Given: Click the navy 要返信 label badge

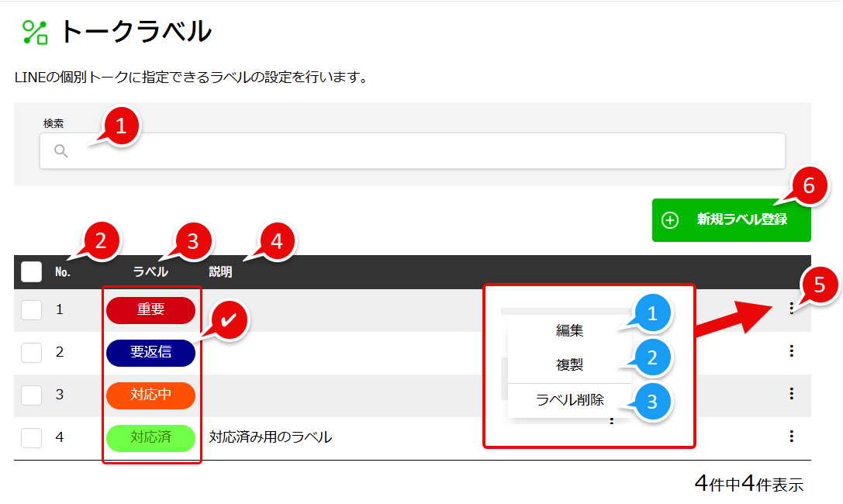Looking at the screenshot, I should pos(151,353).
